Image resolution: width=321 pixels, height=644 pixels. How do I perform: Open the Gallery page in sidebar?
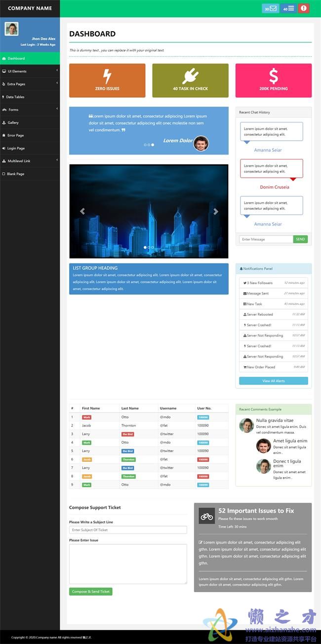[x=13, y=122]
